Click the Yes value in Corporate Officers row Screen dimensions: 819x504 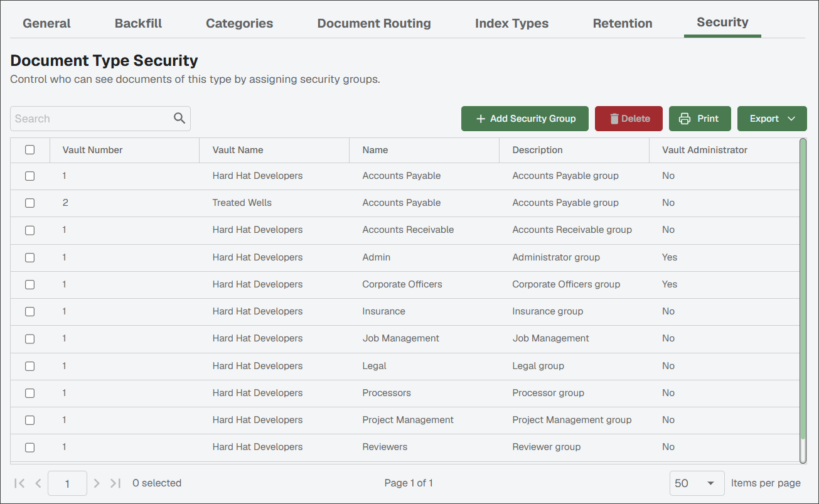click(670, 284)
